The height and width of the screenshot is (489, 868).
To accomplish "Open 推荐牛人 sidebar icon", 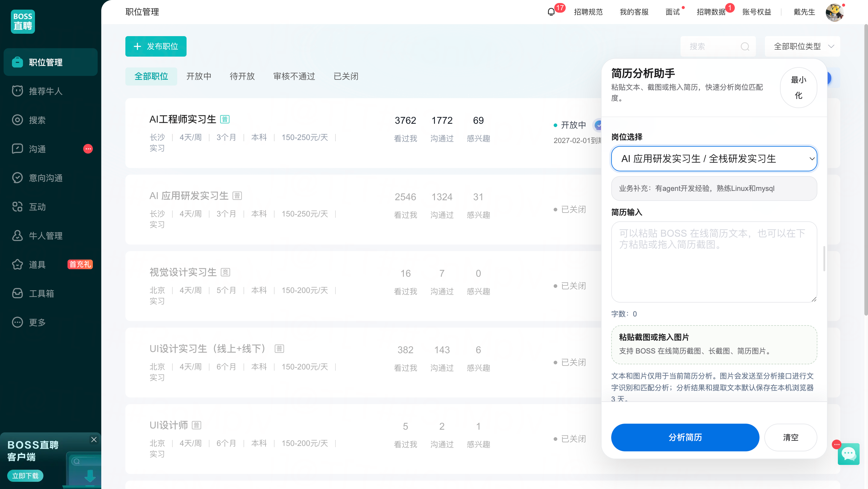I will point(17,91).
